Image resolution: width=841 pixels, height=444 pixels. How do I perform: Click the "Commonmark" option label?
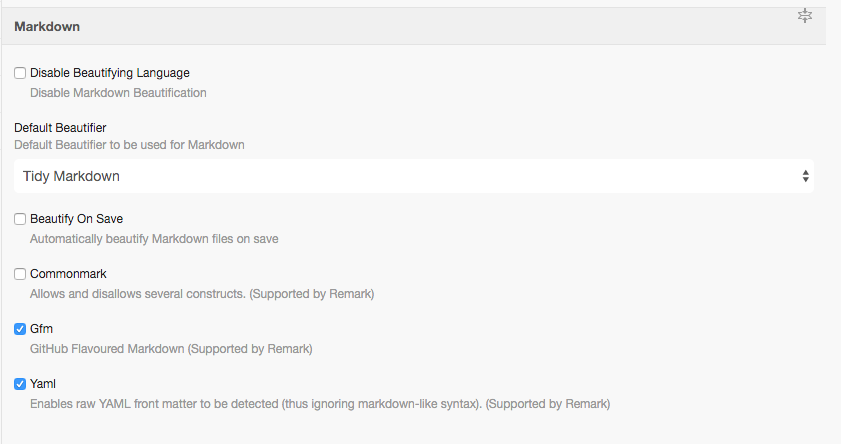[x=68, y=274]
